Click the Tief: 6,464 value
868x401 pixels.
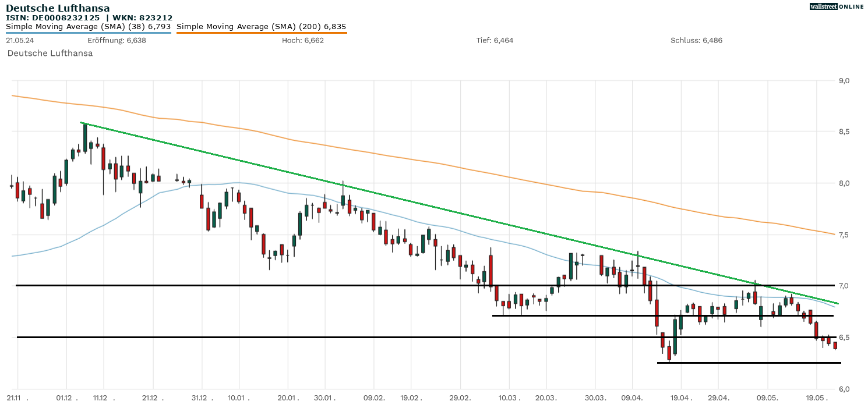coord(495,40)
